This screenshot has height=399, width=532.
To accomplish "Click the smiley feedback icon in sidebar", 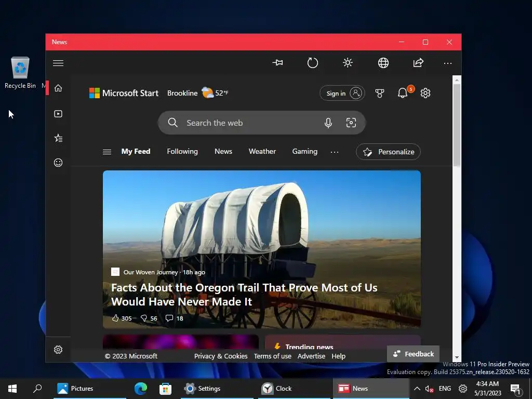I will [x=58, y=163].
